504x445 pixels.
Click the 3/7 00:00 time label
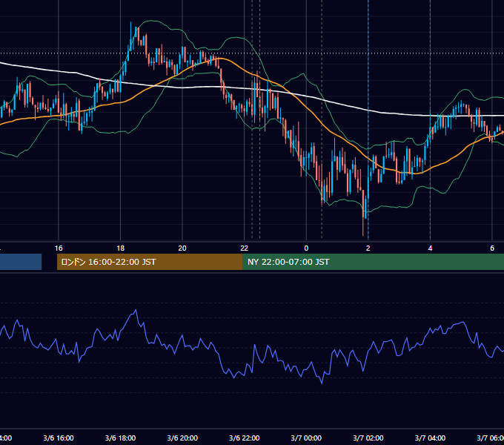[x=306, y=438]
